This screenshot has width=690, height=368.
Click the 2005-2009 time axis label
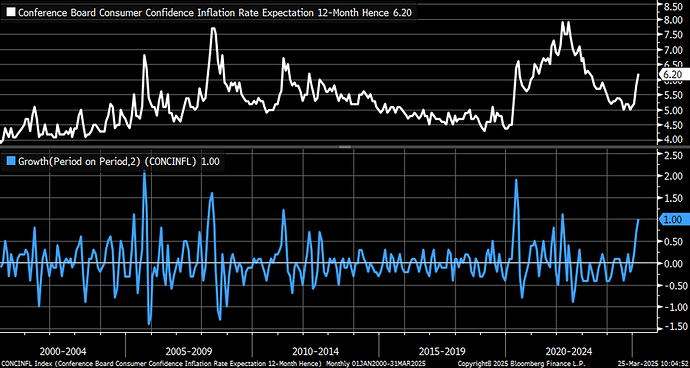point(189,352)
